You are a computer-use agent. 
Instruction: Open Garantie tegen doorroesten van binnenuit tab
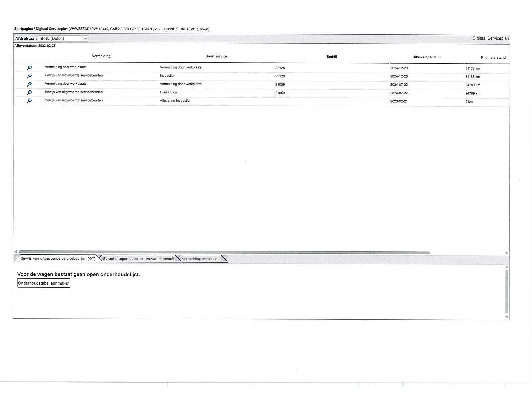(x=138, y=259)
